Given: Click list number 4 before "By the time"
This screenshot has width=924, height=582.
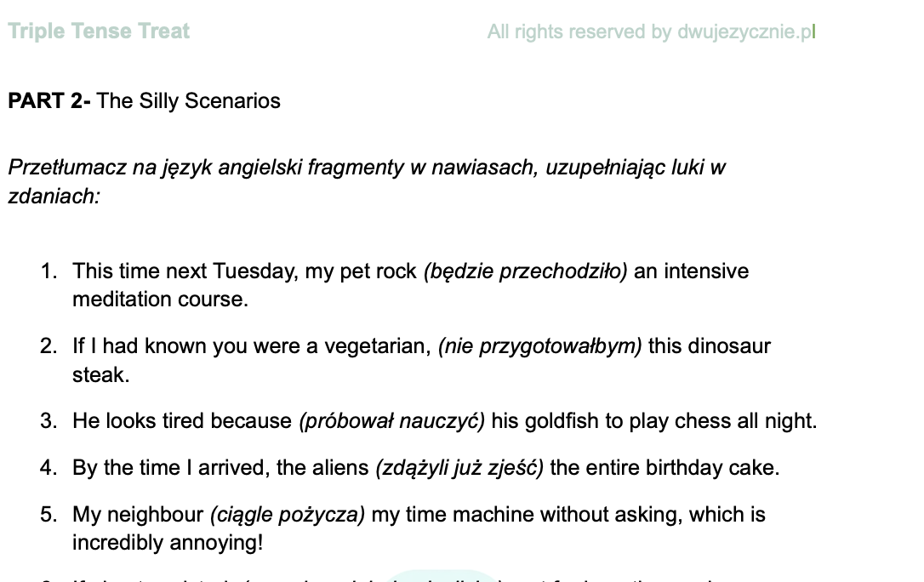Looking at the screenshot, I should point(49,468).
